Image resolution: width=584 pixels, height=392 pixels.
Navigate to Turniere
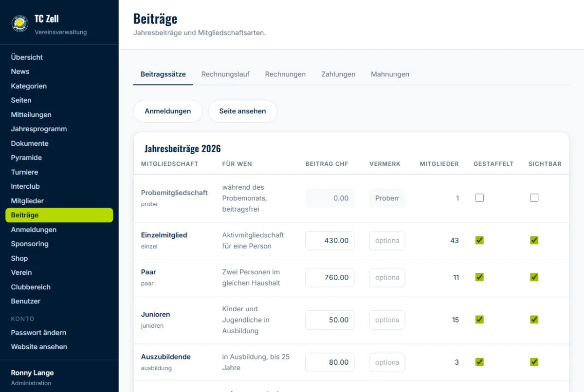pos(24,172)
